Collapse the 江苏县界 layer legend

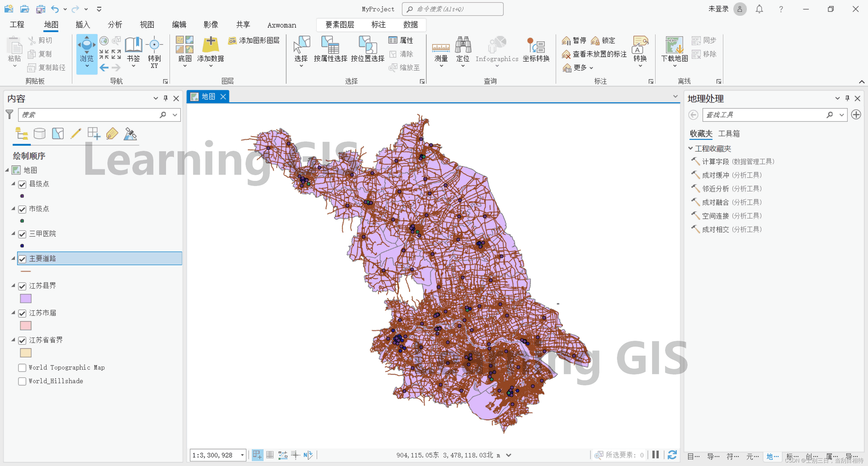point(13,286)
